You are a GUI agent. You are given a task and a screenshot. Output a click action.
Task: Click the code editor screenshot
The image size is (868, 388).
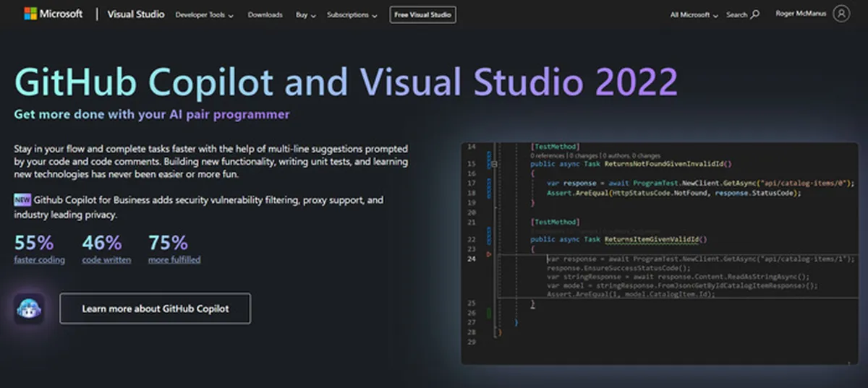coord(661,253)
